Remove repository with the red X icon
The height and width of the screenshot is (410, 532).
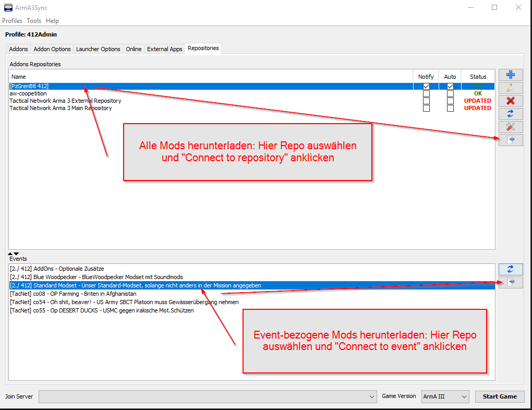click(x=510, y=101)
